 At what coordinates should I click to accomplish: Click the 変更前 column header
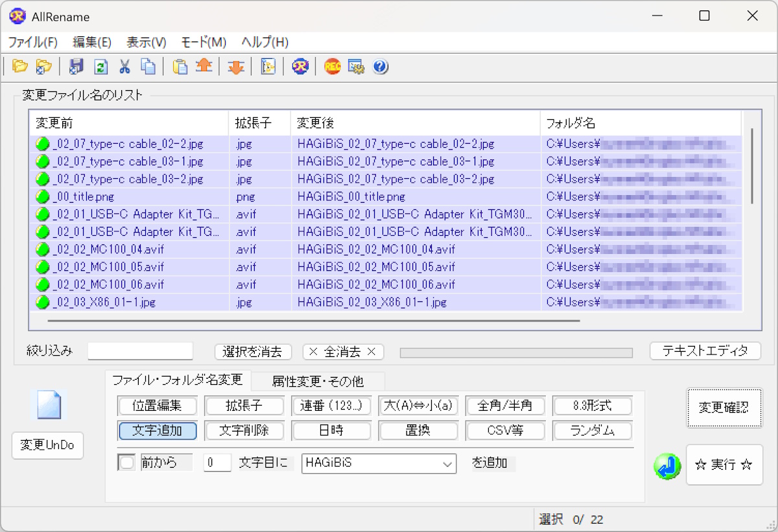tap(128, 123)
